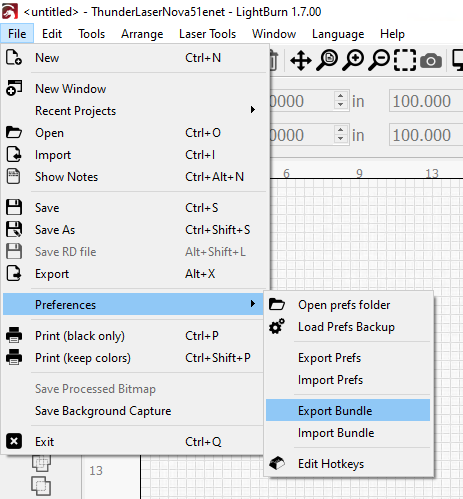Open the Window menu
The width and height of the screenshot is (463, 499).
(274, 34)
